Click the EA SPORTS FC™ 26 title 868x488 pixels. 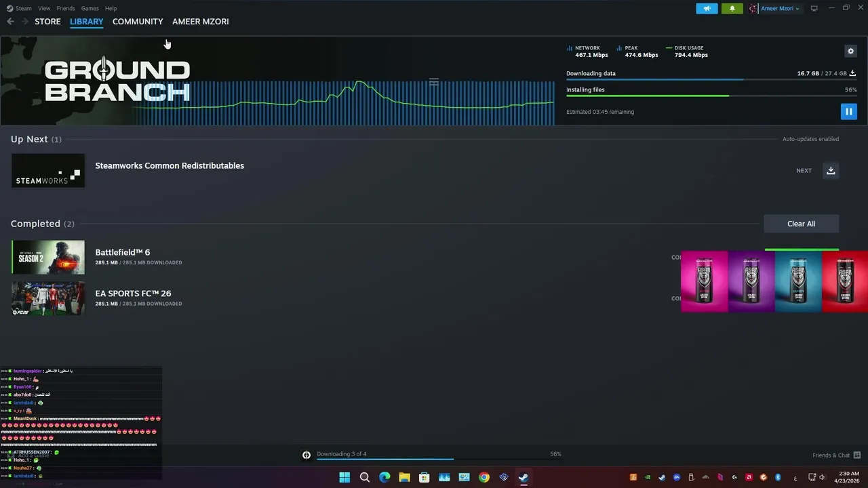133,293
